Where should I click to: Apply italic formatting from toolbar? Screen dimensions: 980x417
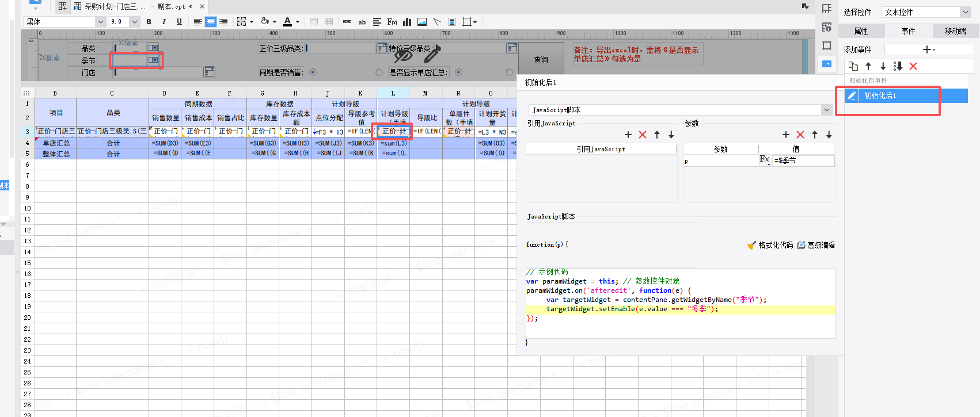pos(164,22)
